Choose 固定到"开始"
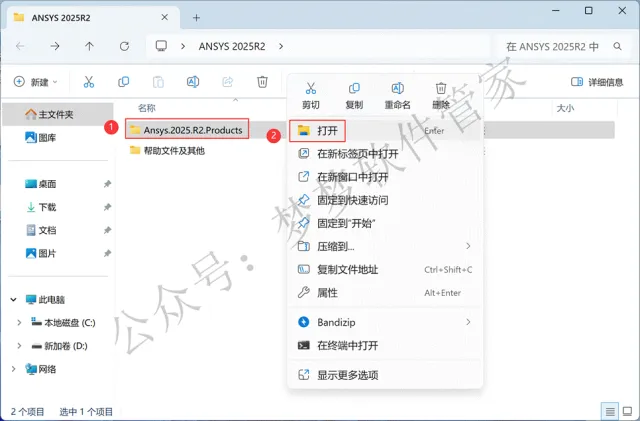This screenshot has width=640, height=421. point(384,223)
